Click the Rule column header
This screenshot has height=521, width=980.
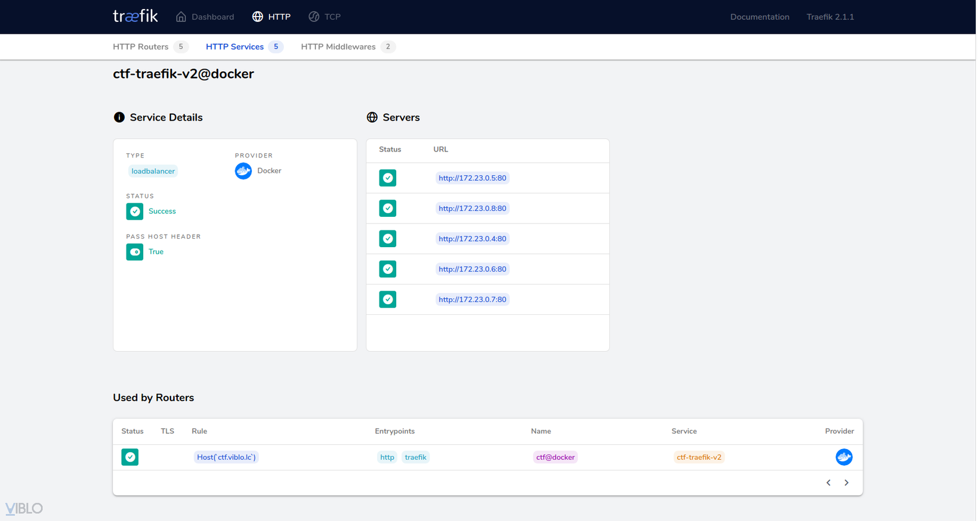coord(200,431)
